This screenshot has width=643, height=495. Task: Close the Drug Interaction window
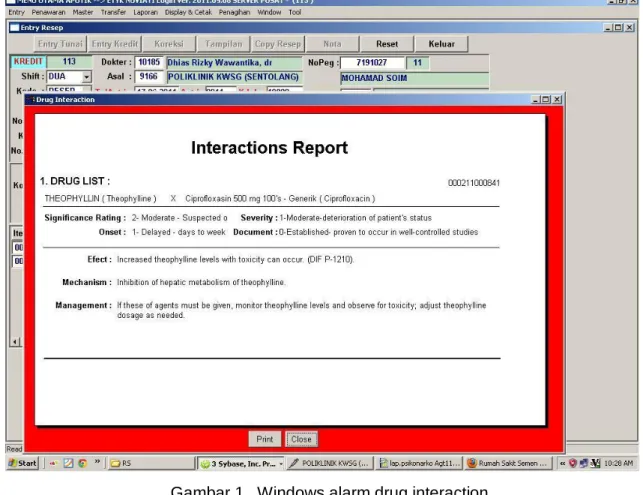pos(557,100)
